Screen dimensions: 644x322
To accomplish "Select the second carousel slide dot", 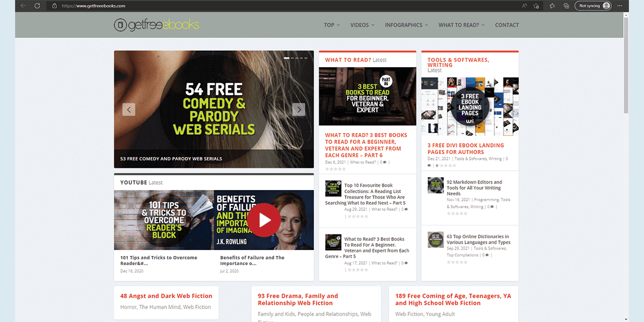I will 293,57.
